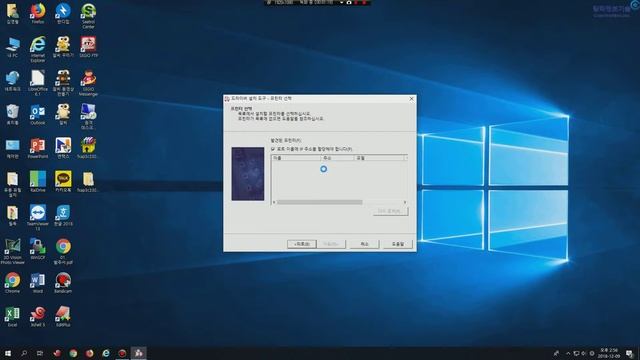This screenshot has width=640, height=360.
Task: Open the EditPlus desktop shortcut
Action: point(63,316)
